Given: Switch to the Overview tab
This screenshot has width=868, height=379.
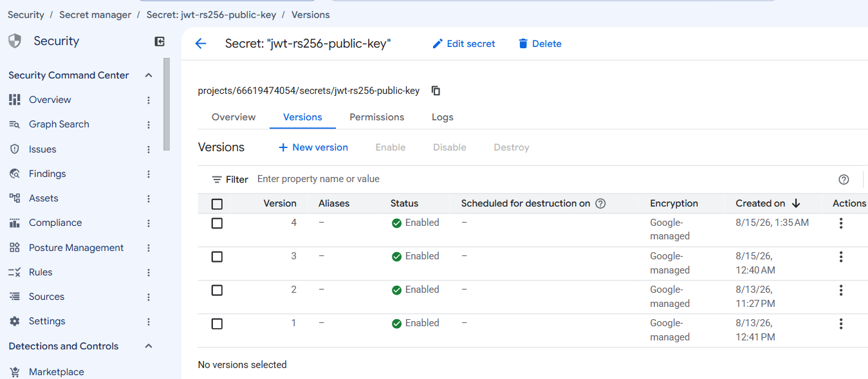Looking at the screenshot, I should pos(234,117).
